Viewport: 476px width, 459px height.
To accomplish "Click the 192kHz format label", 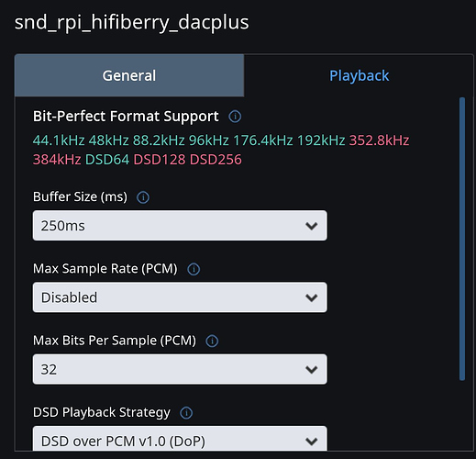I will (x=321, y=140).
